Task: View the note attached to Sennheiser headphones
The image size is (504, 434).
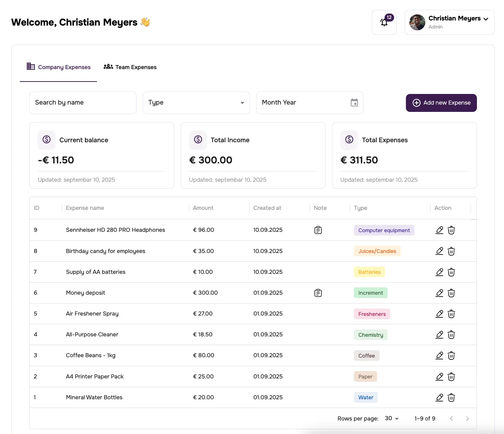Action: [x=318, y=230]
